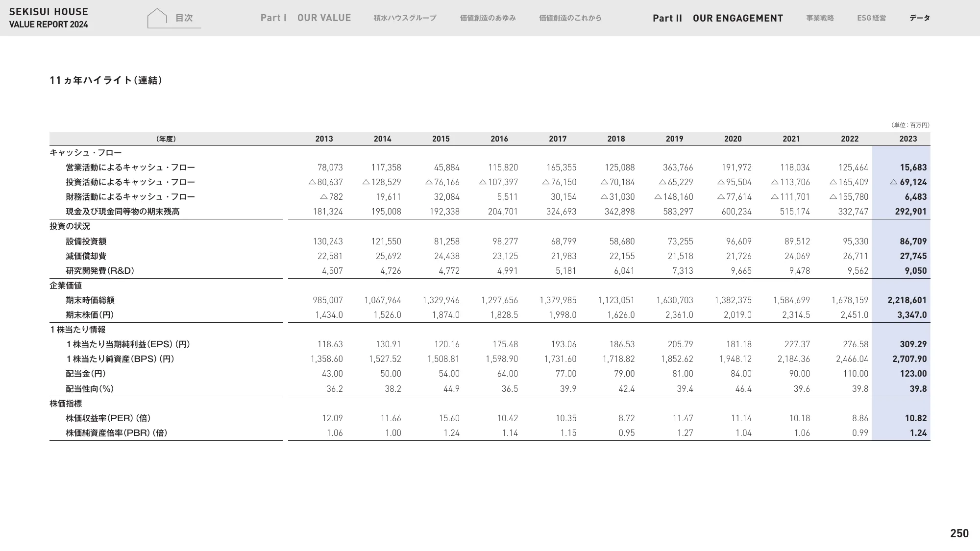Select the 配当性向(%) row label
Image resolution: width=980 pixels, height=551 pixels.
click(90, 389)
